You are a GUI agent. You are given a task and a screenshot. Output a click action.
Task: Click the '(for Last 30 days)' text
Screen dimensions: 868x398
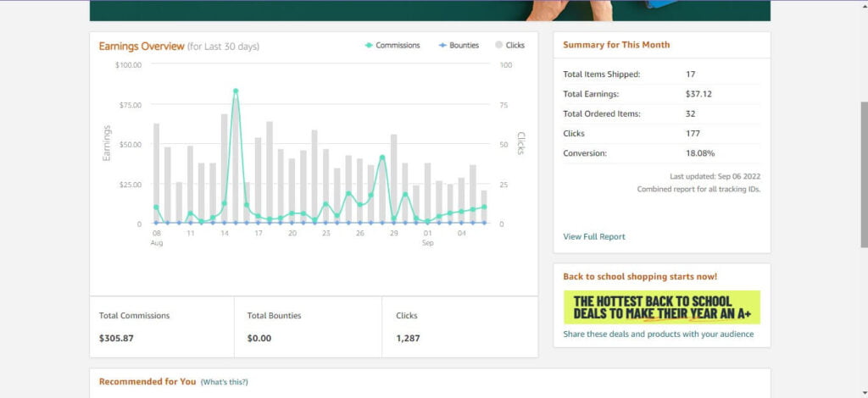(223, 47)
